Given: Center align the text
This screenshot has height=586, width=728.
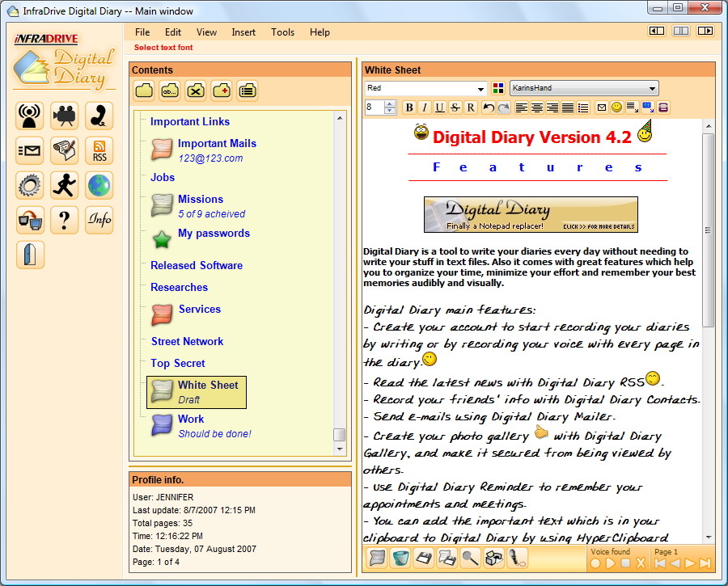Looking at the screenshot, I should pyautogui.click(x=537, y=108).
